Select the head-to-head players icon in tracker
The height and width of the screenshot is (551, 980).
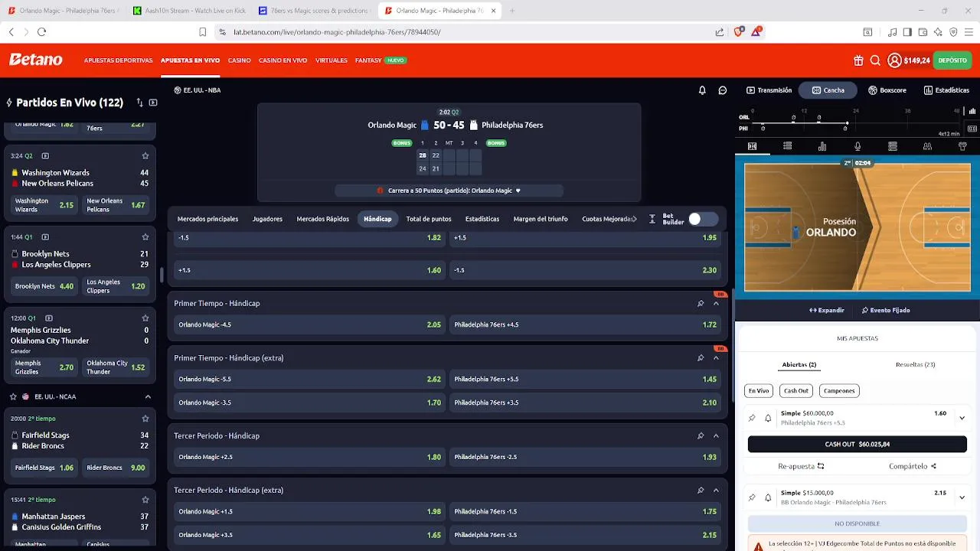927,146
